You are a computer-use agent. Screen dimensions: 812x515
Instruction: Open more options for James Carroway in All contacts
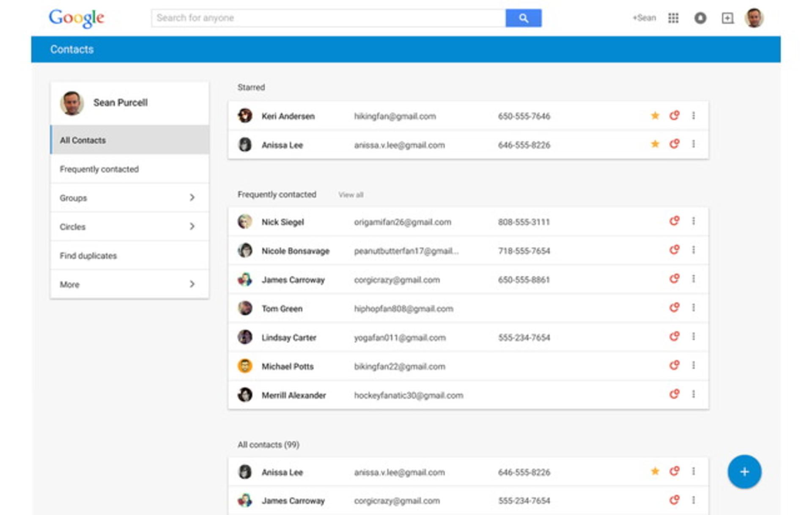694,500
